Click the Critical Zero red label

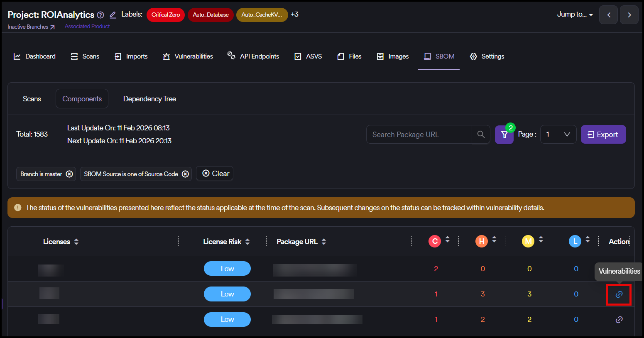pyautogui.click(x=165, y=15)
